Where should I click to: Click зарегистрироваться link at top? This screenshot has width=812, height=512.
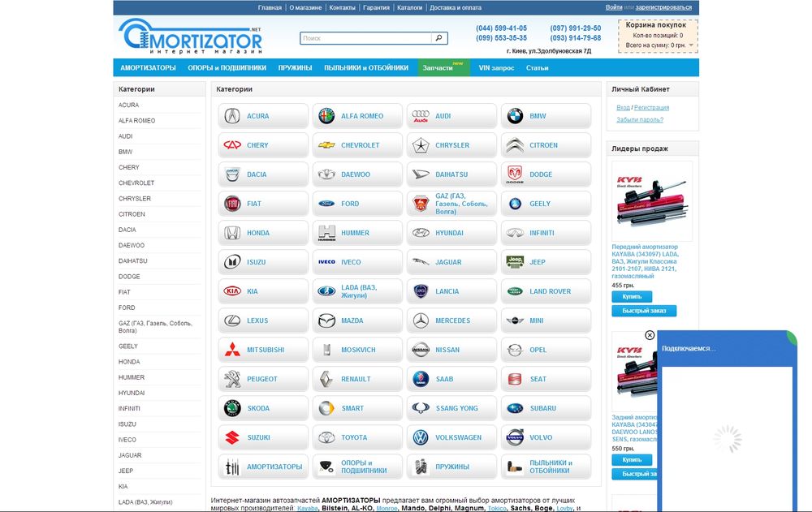tap(663, 7)
